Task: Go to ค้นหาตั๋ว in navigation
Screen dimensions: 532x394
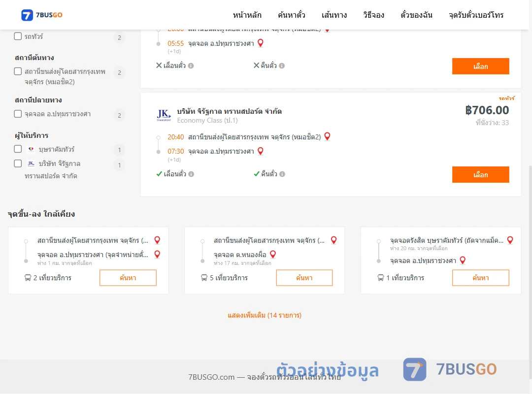Action: coord(292,15)
